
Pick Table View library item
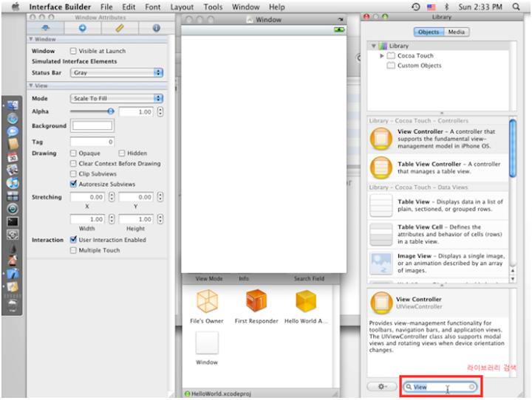[x=437, y=205]
